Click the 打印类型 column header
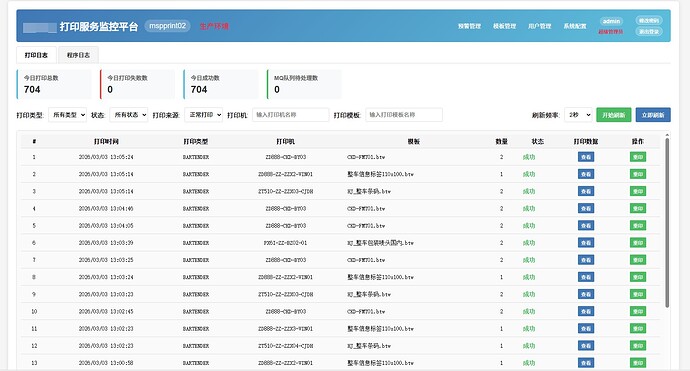Image resolution: width=690 pixels, height=371 pixels. pos(196,142)
